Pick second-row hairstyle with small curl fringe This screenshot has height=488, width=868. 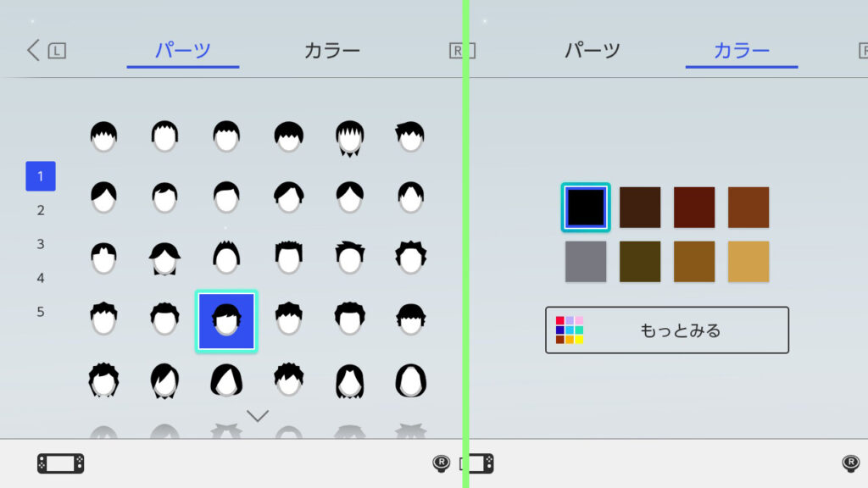coord(164,197)
